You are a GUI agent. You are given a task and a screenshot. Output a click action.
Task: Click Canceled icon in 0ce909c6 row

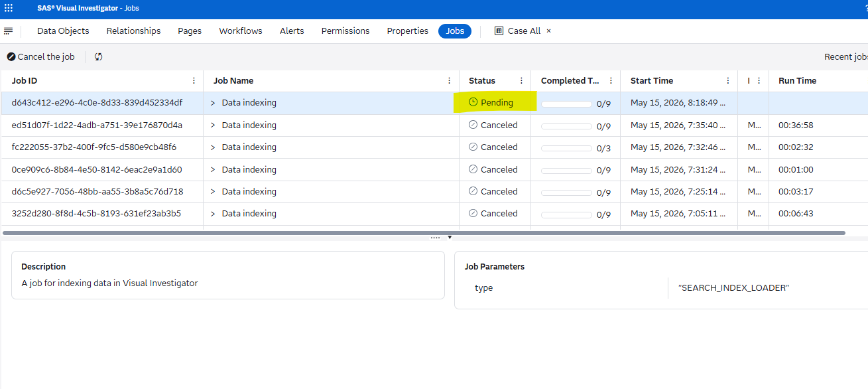[x=473, y=169]
